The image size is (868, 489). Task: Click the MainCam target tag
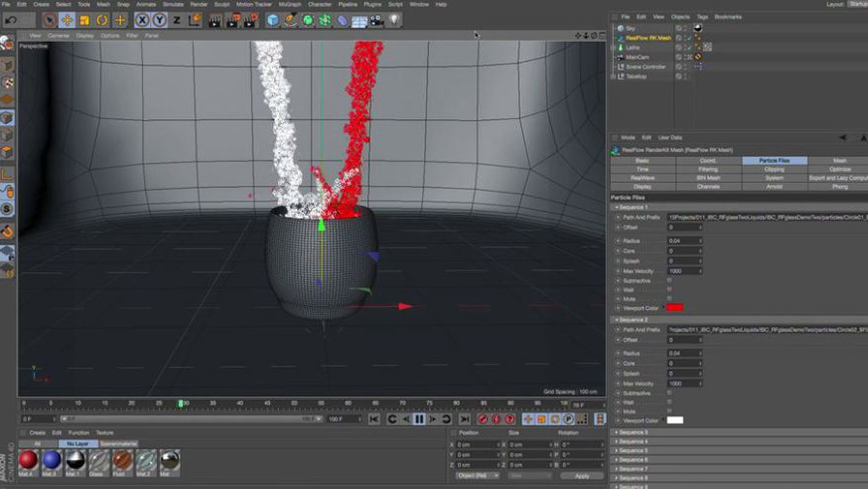(x=698, y=57)
